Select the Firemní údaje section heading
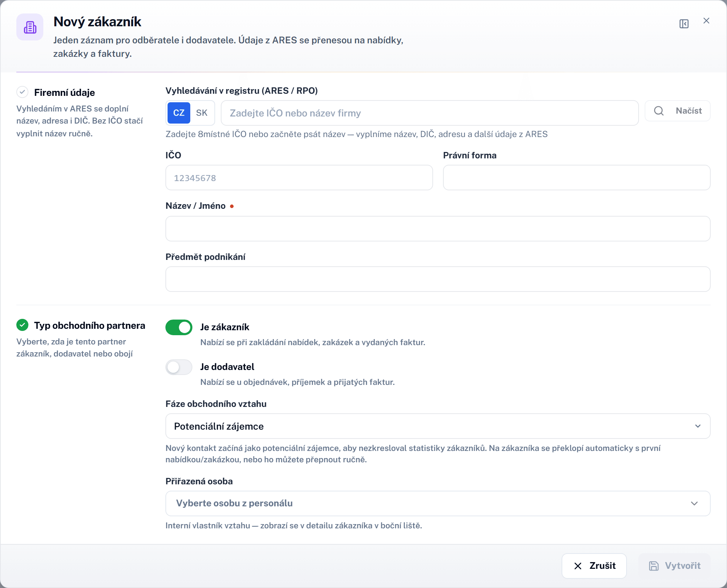 (64, 93)
